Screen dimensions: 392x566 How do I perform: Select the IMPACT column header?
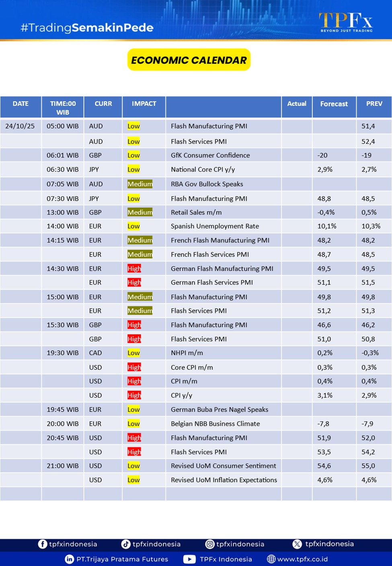(144, 104)
